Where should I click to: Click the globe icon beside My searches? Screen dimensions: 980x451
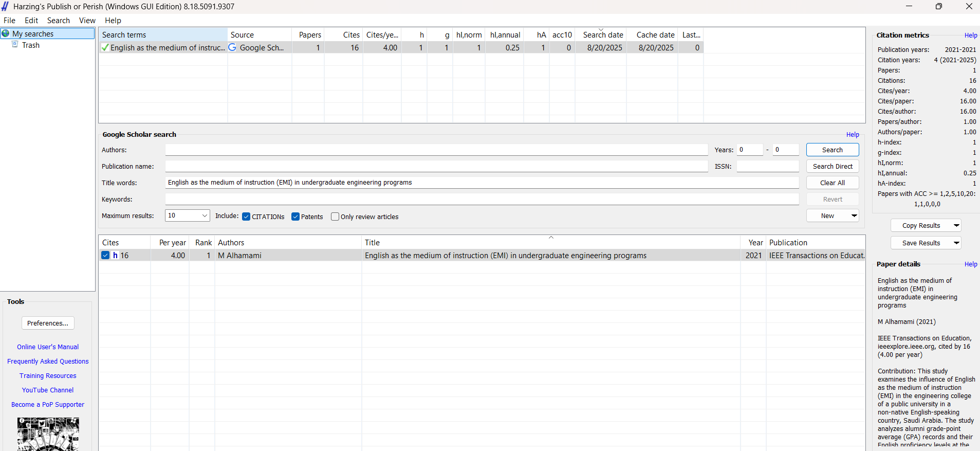click(x=6, y=33)
